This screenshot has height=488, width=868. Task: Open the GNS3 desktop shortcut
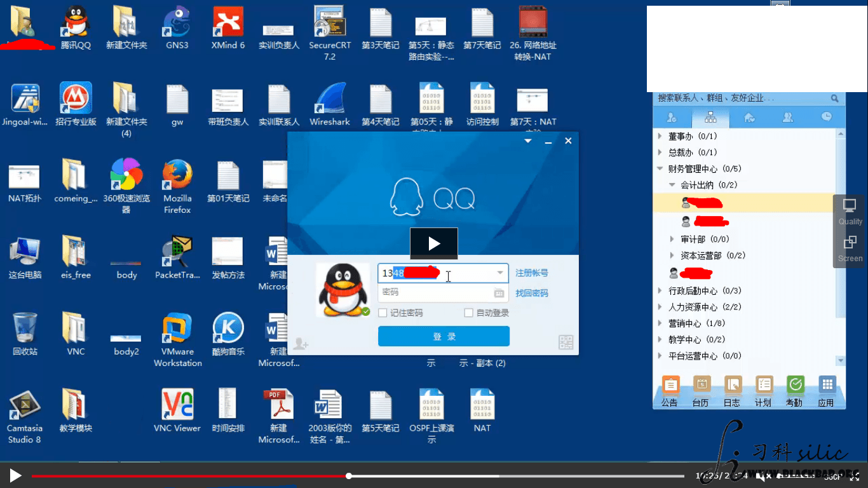[x=177, y=28]
